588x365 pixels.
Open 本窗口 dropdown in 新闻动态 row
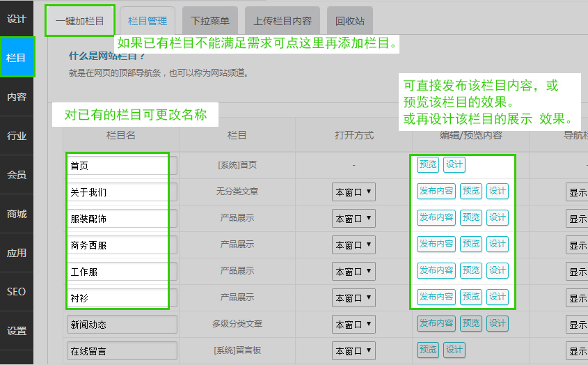[353, 324]
